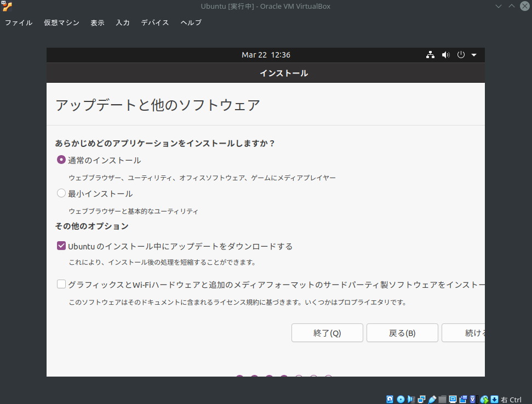Image resolution: width=532 pixels, height=404 pixels.
Task: Open the audio status icon in VirtualBox status bar
Action: click(x=411, y=400)
